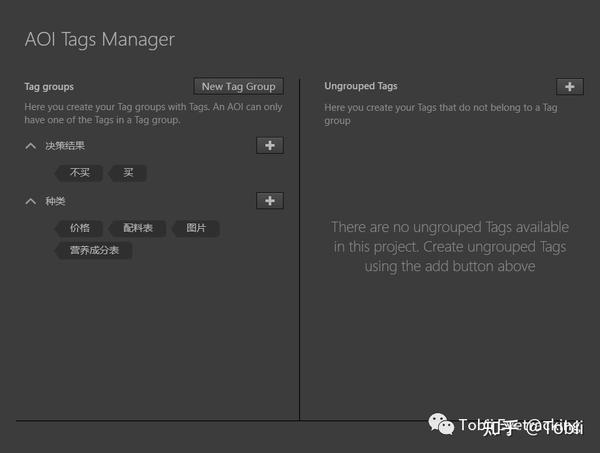Select the 价格 tag
This screenshot has height=453, width=600.
(x=80, y=228)
